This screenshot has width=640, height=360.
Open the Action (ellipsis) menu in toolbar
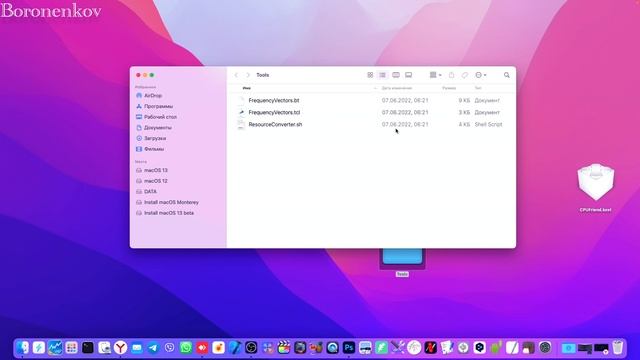tap(480, 75)
